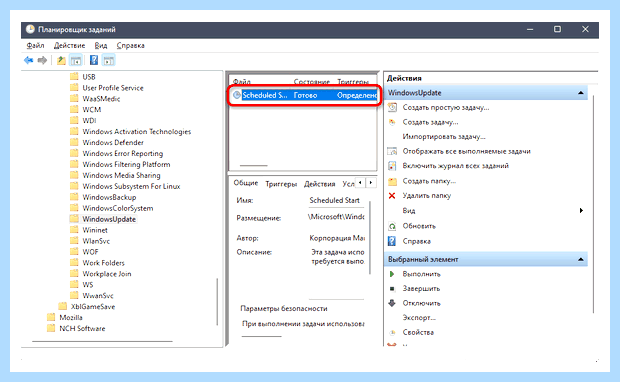Select the WindowsBackup tree folder
This screenshot has height=382, width=620.
(x=109, y=197)
